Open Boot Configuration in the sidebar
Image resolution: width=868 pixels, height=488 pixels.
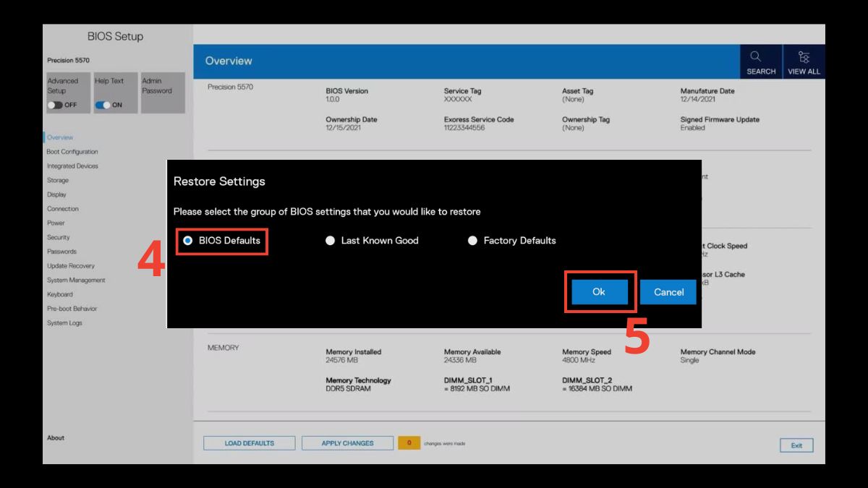(72, 152)
